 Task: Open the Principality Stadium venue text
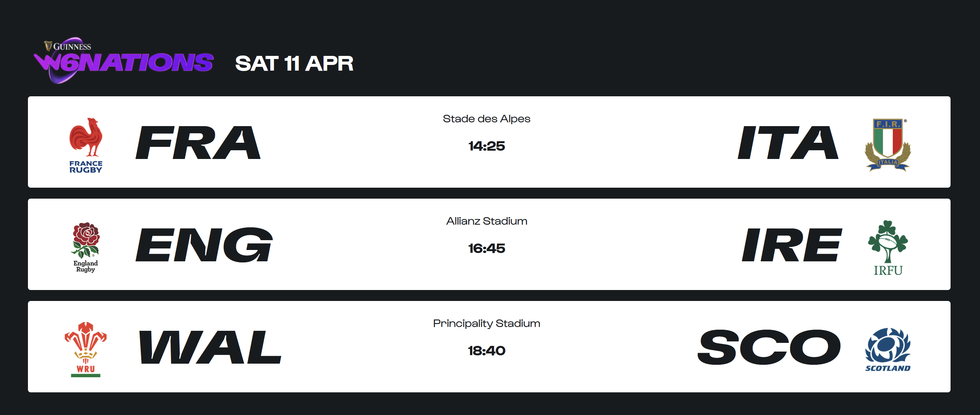(x=487, y=324)
